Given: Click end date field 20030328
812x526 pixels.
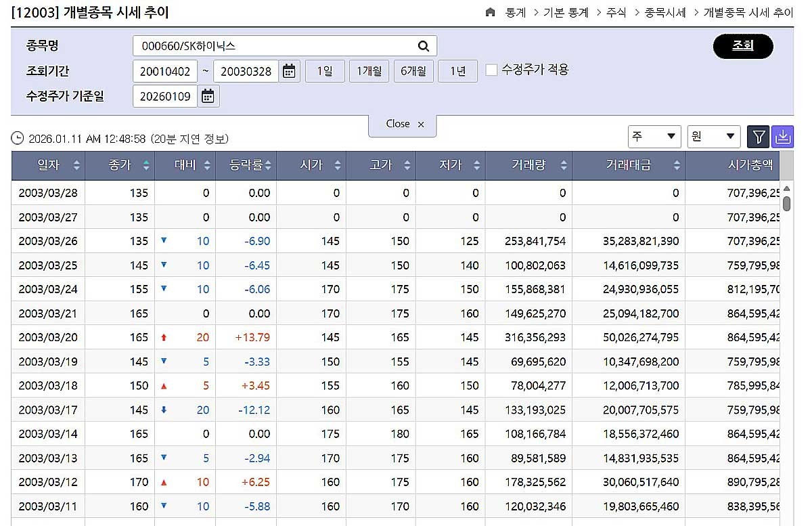Looking at the screenshot, I should click(246, 71).
